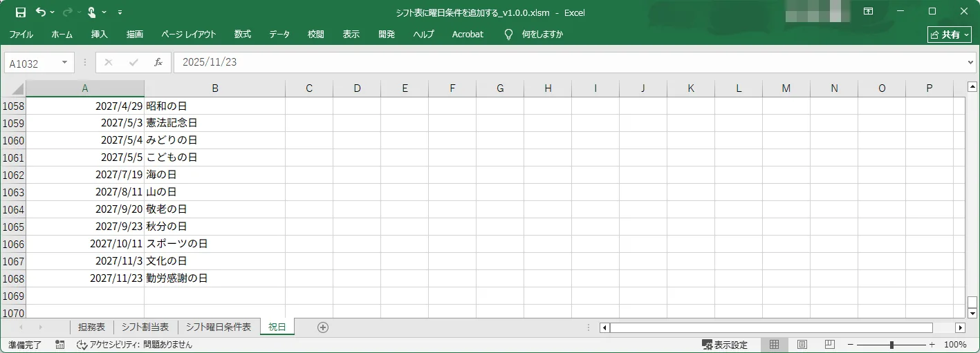Screen dimensions: 980x353
Task: Click cell containing 昭和の日
Action: [x=215, y=106]
